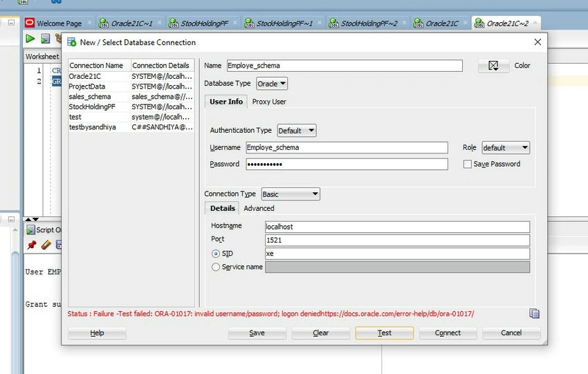588x374 pixels.
Task: Select StockHoldingPF connection row
Action: pos(131,106)
